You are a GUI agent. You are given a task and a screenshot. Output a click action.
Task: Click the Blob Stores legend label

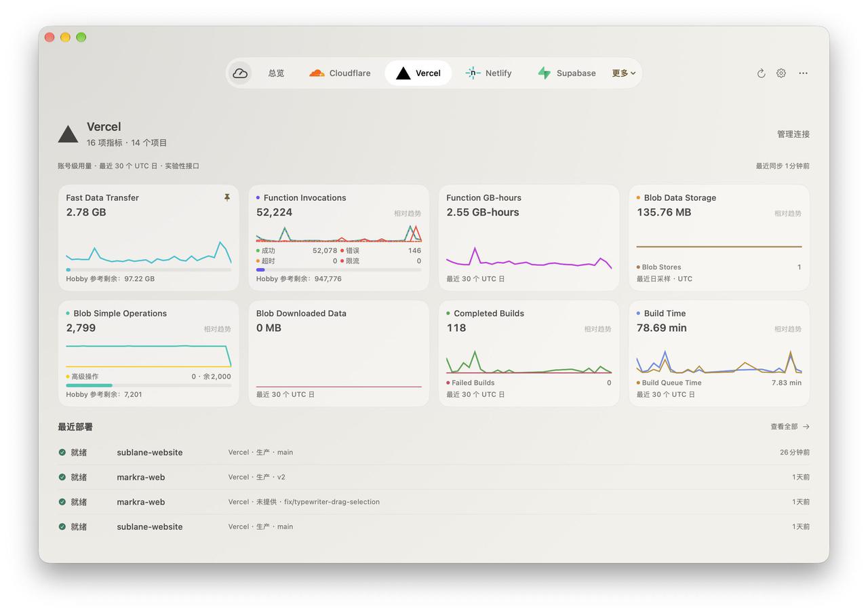tap(662, 267)
